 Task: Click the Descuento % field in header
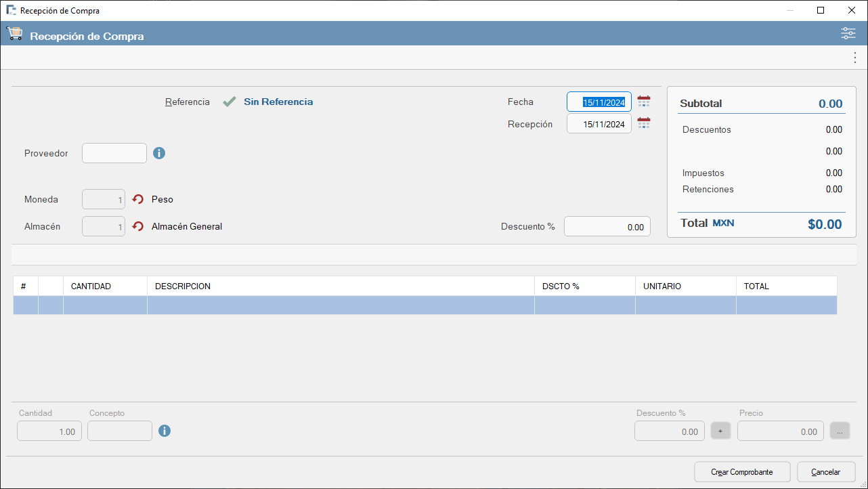pyautogui.click(x=607, y=227)
